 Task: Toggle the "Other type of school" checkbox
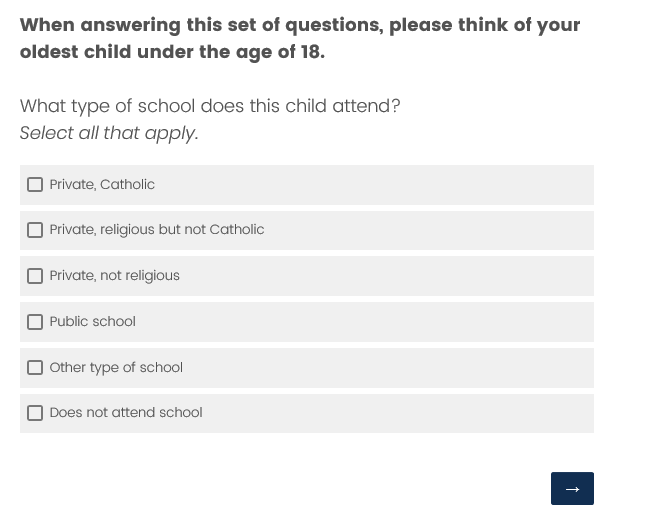point(35,368)
